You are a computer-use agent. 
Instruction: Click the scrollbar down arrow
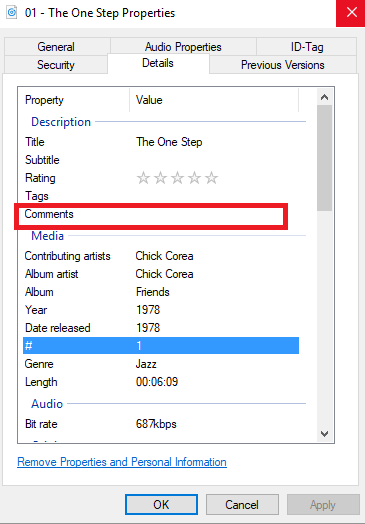pos(324,434)
